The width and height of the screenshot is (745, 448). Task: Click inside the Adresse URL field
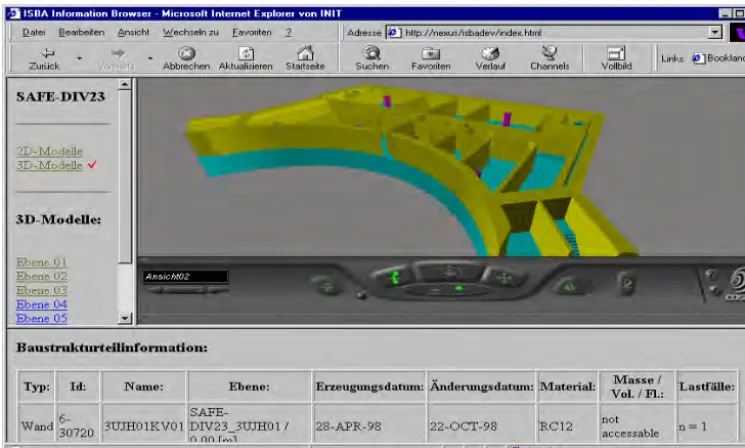(554, 32)
